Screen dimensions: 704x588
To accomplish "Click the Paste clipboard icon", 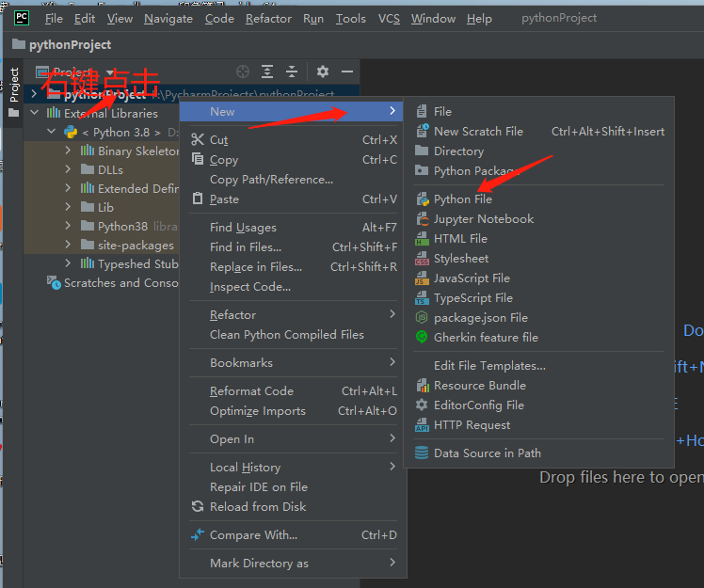I will tap(198, 199).
